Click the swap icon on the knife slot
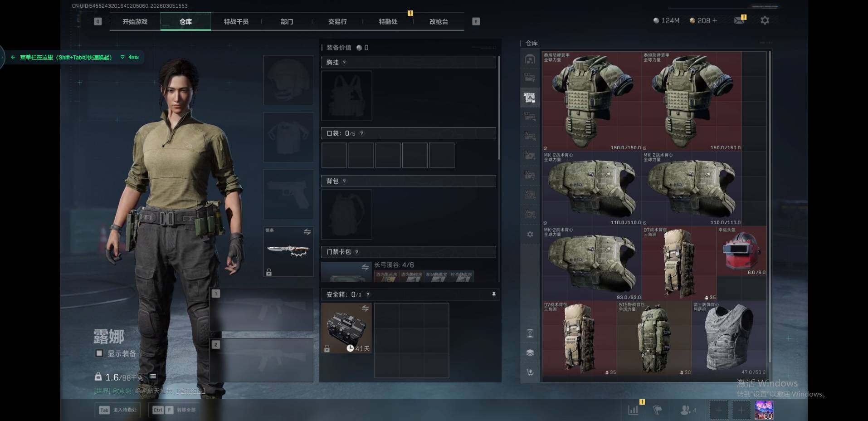The width and height of the screenshot is (868, 421). pyautogui.click(x=307, y=232)
